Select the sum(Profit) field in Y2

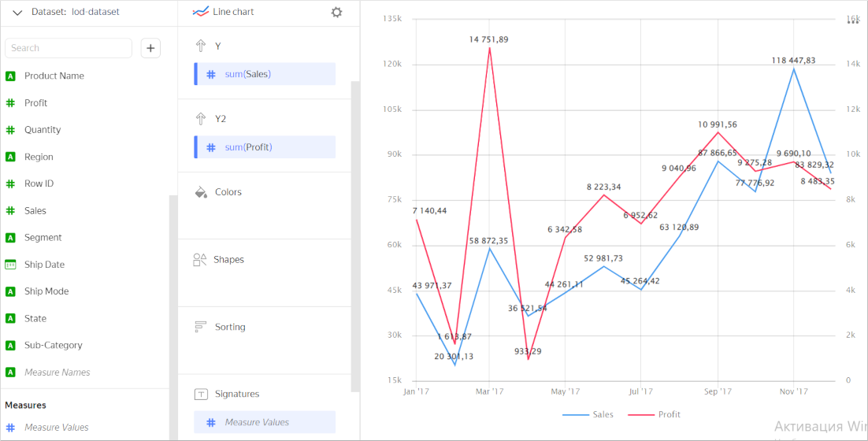tap(265, 147)
